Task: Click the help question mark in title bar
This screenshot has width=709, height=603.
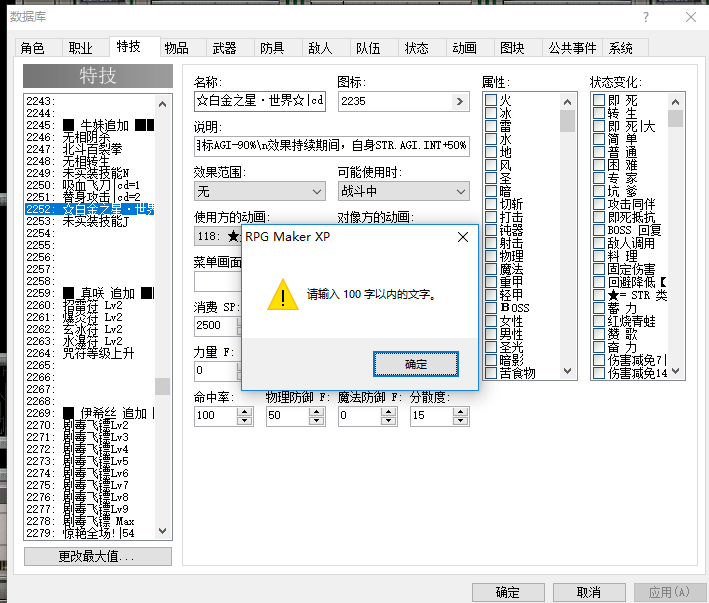Action: (x=646, y=17)
